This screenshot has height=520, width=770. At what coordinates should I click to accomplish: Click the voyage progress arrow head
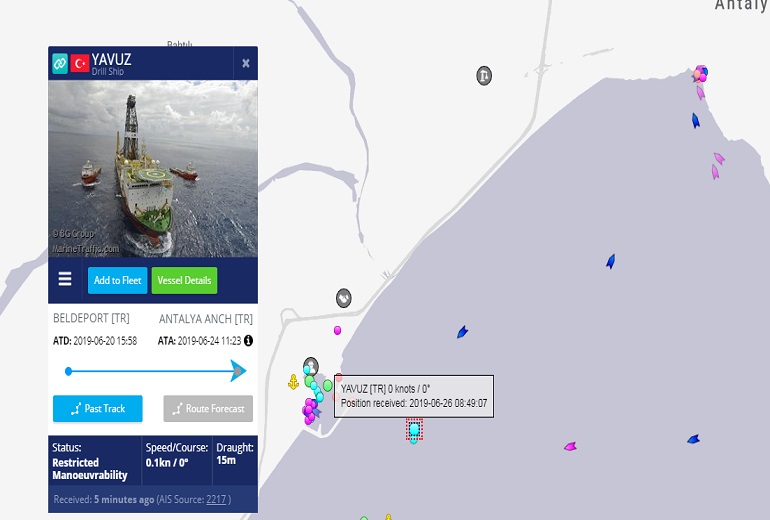coord(238,371)
